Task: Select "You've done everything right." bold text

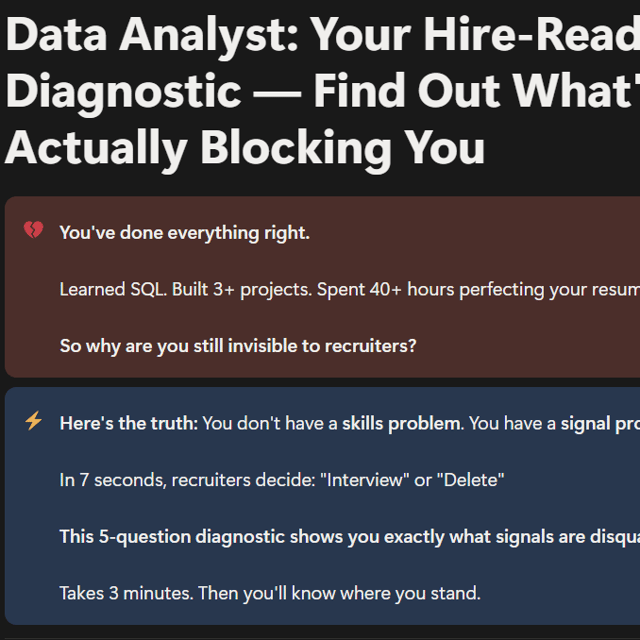Action: click(185, 233)
